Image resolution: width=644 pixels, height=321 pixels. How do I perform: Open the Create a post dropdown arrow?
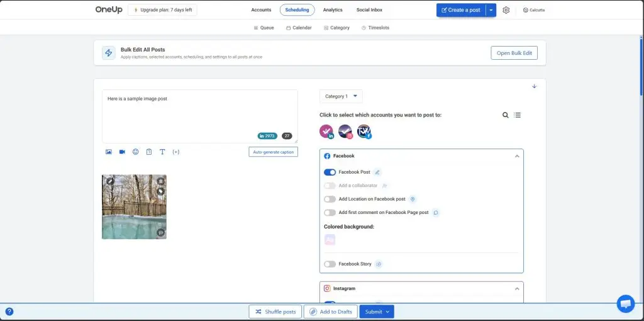pos(491,10)
